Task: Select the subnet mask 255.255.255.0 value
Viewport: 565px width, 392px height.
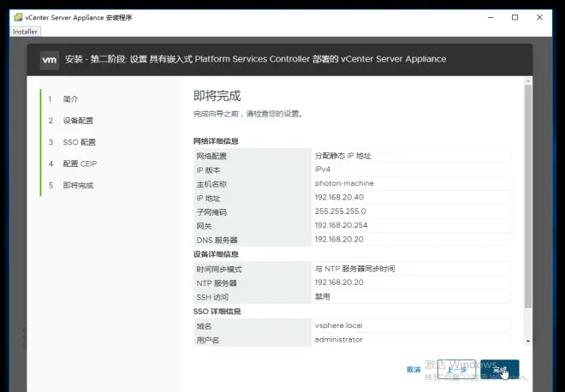Action: pyautogui.click(x=341, y=211)
